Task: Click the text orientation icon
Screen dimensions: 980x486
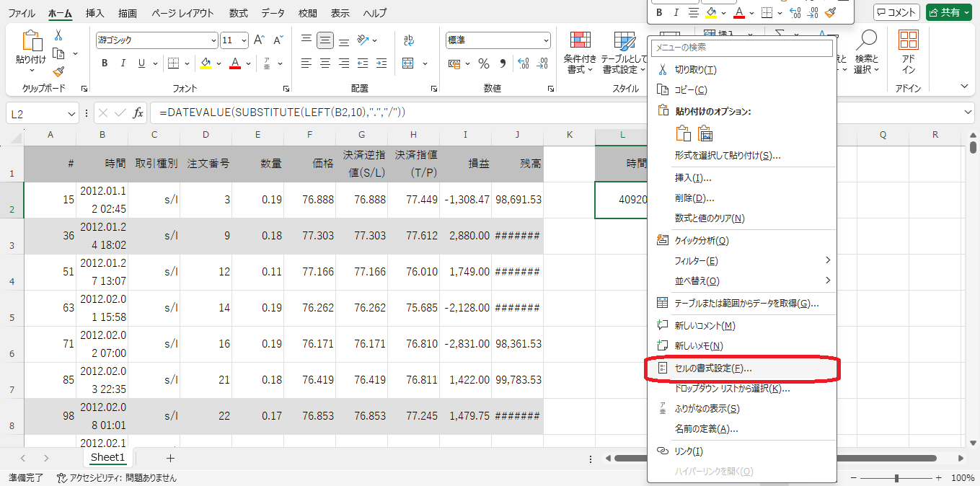Action: [363, 40]
